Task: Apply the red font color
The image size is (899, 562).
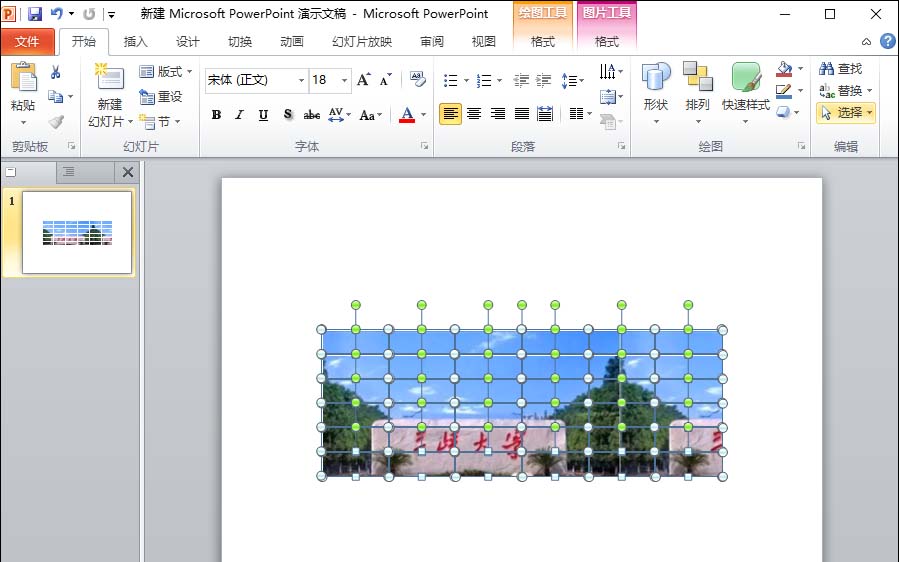Action: click(407, 115)
